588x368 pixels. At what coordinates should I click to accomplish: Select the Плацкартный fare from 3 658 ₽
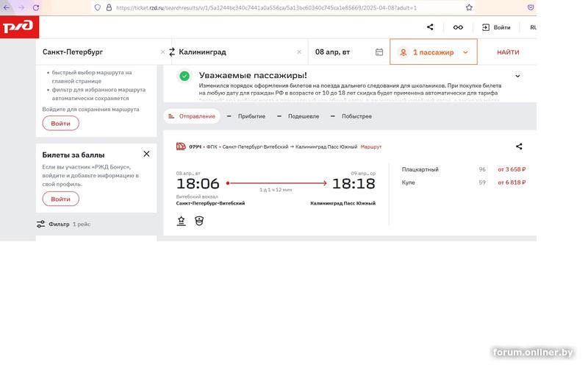point(464,169)
